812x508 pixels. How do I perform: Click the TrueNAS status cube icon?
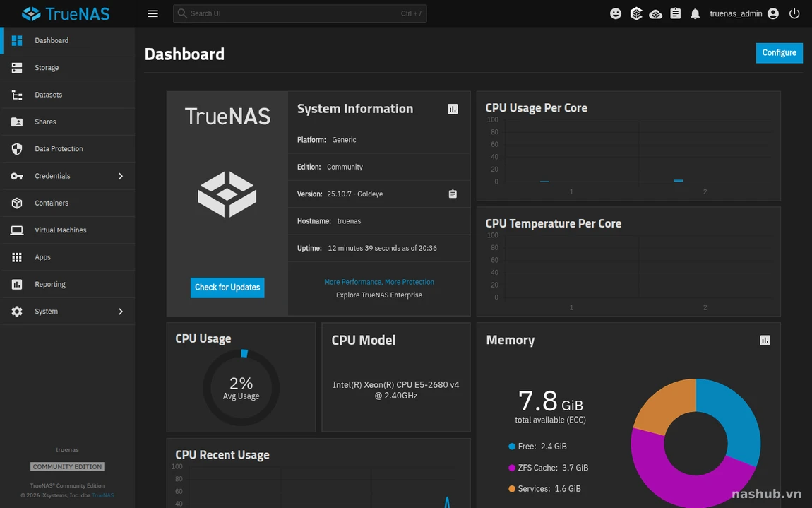[636, 13]
